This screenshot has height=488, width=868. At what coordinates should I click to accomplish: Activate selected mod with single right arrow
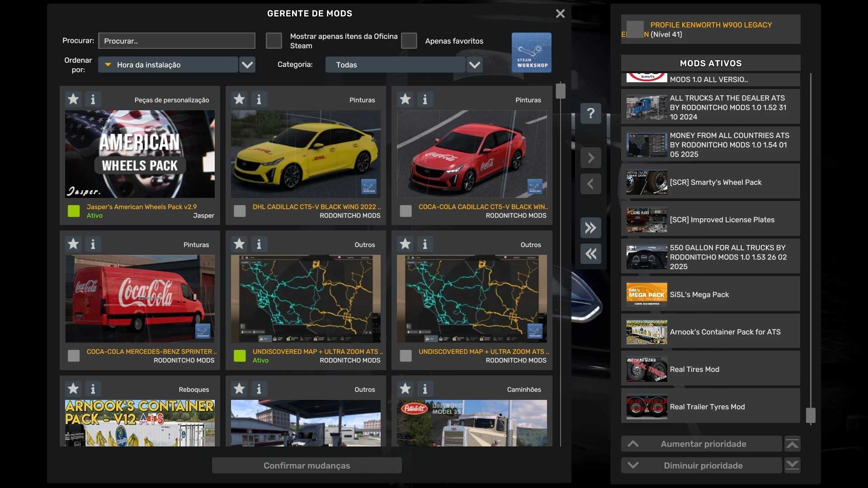[x=590, y=158]
